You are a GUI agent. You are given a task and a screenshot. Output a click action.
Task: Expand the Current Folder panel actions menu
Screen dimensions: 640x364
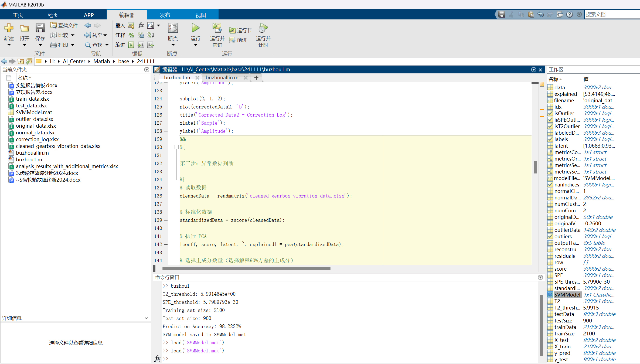pos(147,70)
